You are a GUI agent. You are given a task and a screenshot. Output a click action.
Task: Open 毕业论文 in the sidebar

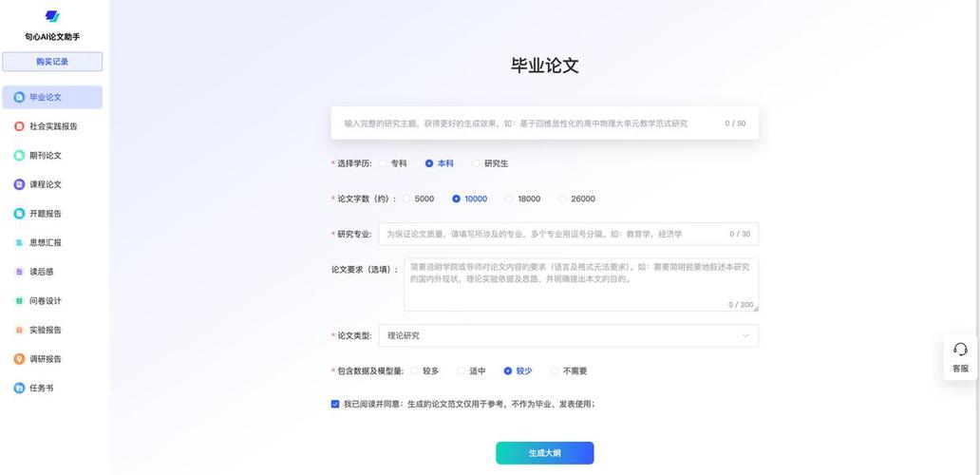pyautogui.click(x=52, y=98)
